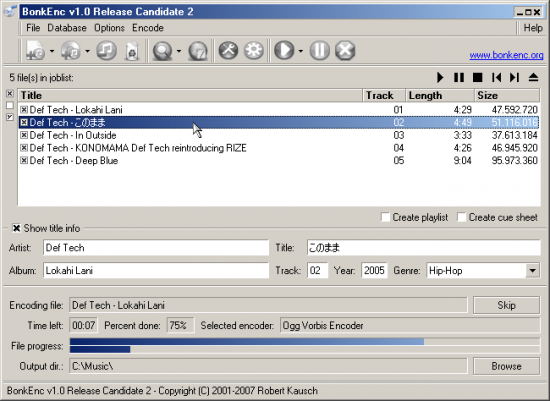Uncheck the Show title info checkbox
550x401 pixels.
16,228
